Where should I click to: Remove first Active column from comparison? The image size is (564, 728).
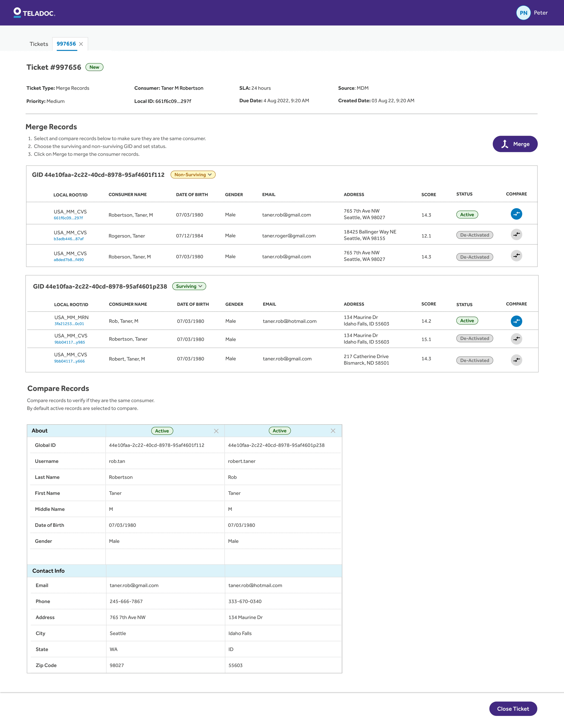tap(216, 431)
